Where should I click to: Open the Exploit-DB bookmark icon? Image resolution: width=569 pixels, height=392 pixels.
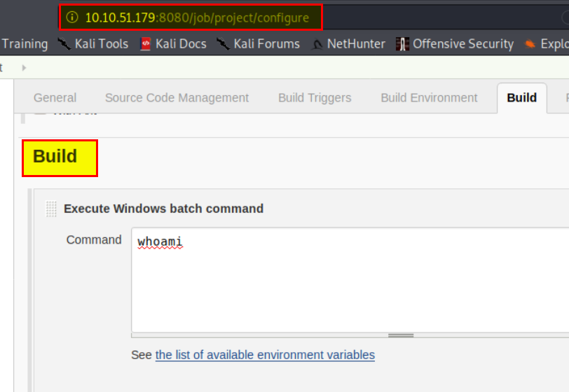coord(530,44)
